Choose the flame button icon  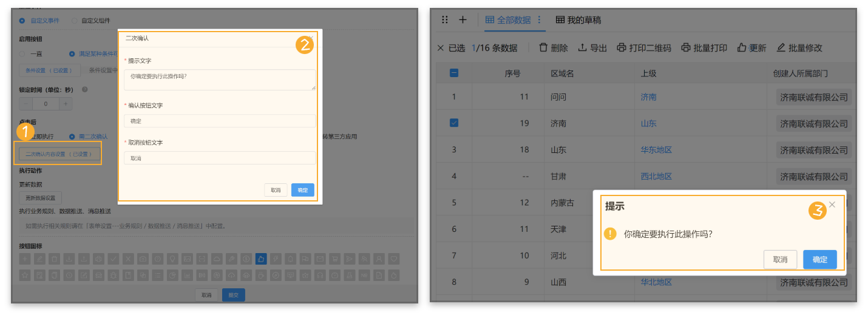[394, 276]
